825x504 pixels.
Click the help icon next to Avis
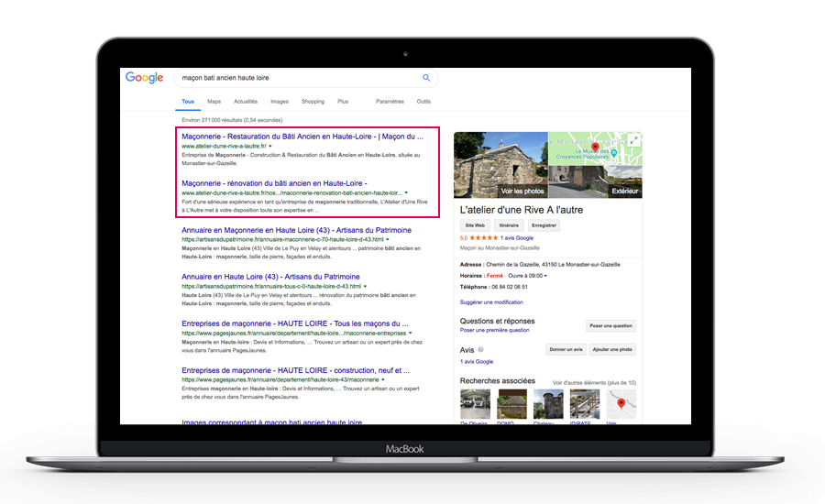coord(481,349)
